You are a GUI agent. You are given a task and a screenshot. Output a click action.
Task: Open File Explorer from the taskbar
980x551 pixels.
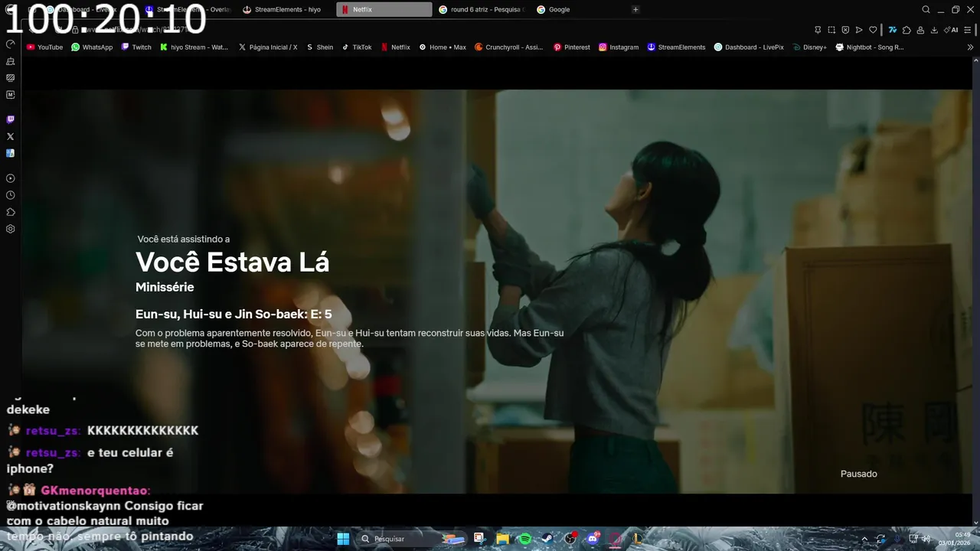pos(502,539)
